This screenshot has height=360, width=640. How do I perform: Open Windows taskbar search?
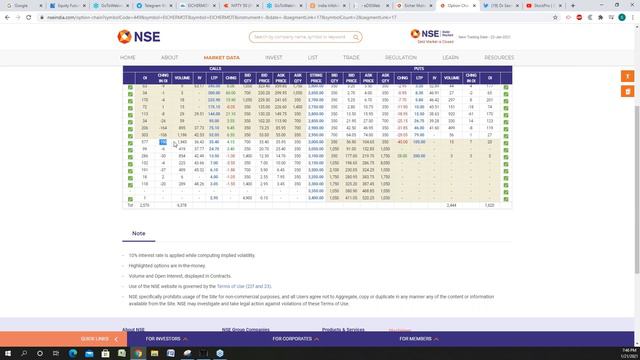pos(24,353)
